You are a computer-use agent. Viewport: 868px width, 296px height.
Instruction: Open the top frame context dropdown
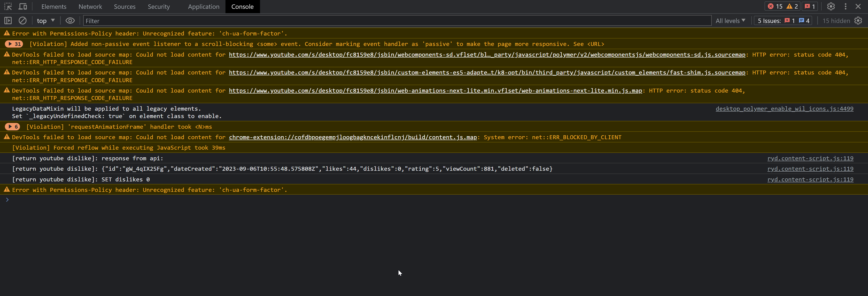[45, 21]
